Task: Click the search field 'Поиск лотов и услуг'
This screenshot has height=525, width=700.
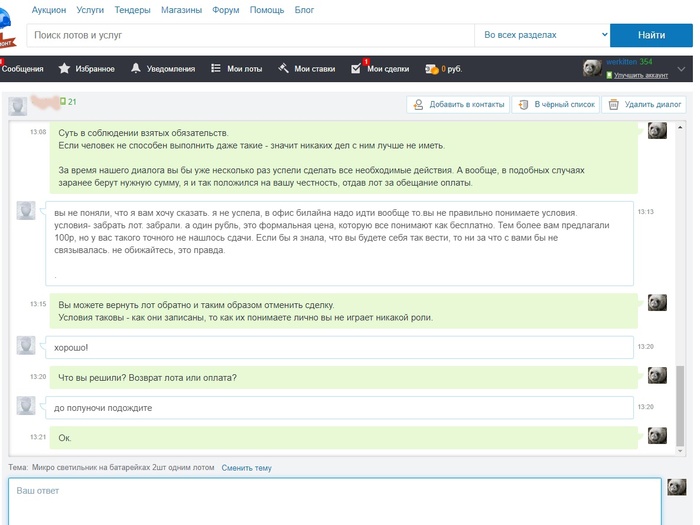Action: tap(250, 35)
